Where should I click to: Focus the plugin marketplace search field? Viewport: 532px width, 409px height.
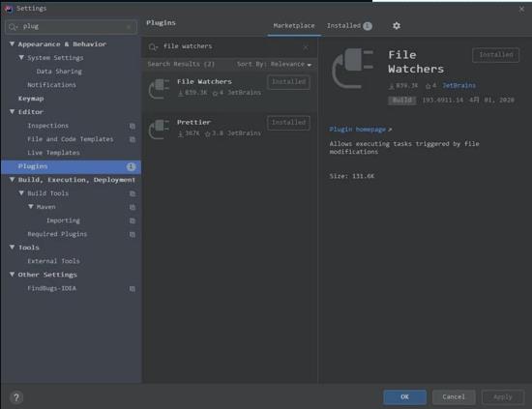coord(229,46)
